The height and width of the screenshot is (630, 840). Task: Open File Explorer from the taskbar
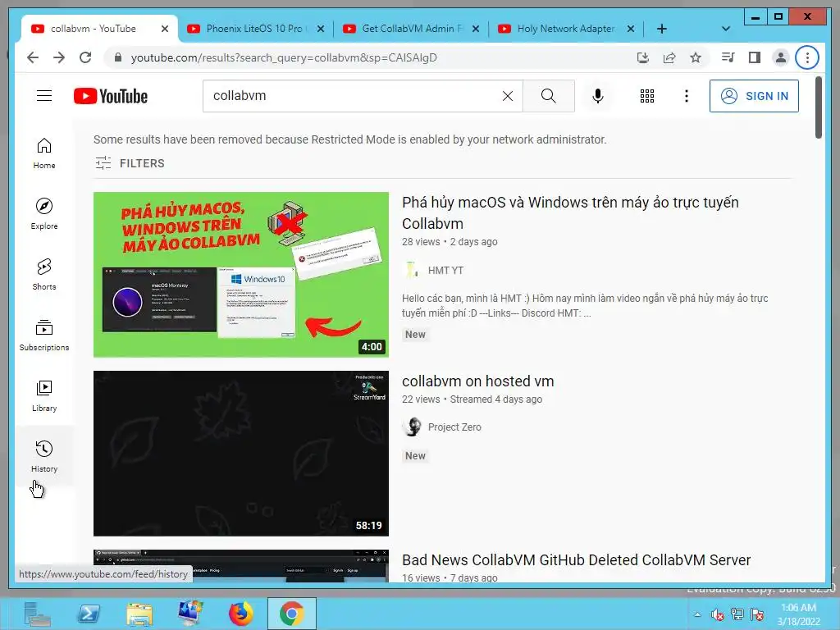pyautogui.click(x=139, y=614)
